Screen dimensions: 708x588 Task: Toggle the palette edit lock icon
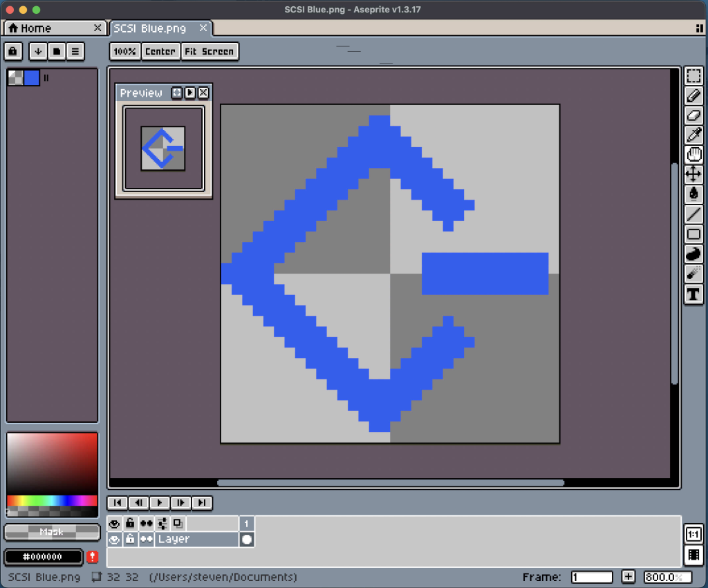coord(12,51)
